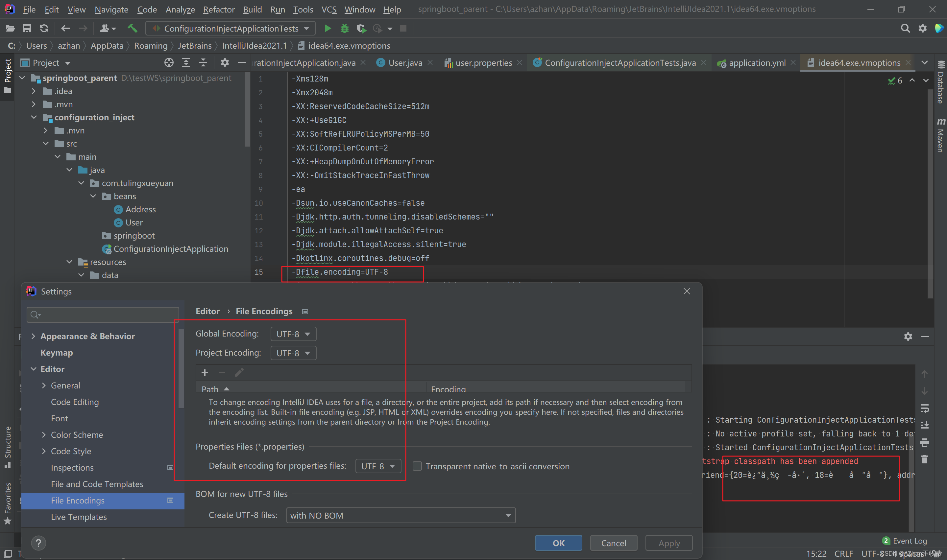Viewport: 947px width, 560px height.
Task: Click the add path plus icon
Action: [x=205, y=373]
